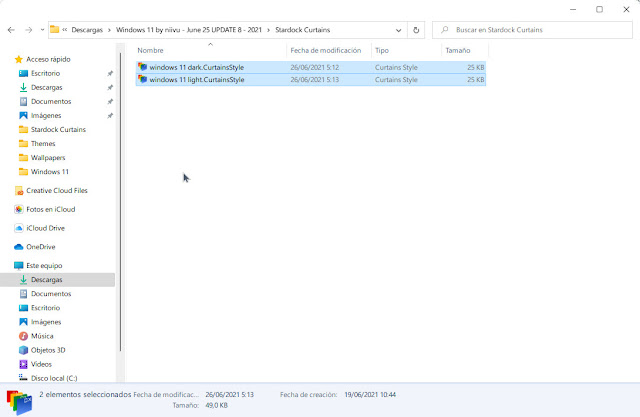The image size is (640, 417).
Task: Open the Descargas breadcrumb in the address bar
Action: coord(87,30)
